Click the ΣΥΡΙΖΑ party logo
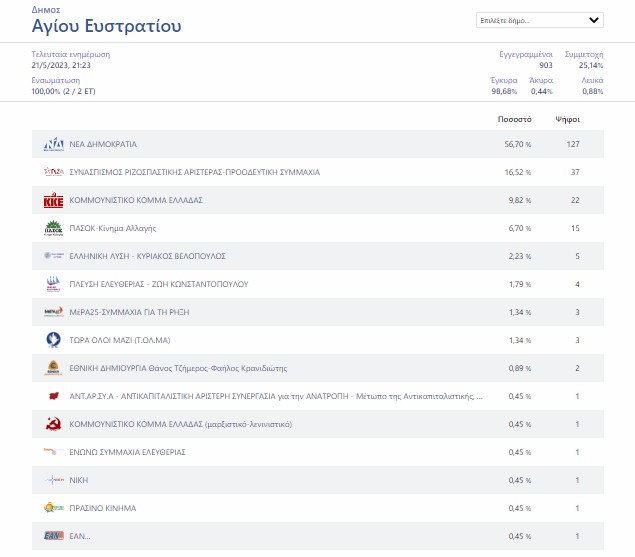The height and width of the screenshot is (557, 635). pyautogui.click(x=53, y=172)
